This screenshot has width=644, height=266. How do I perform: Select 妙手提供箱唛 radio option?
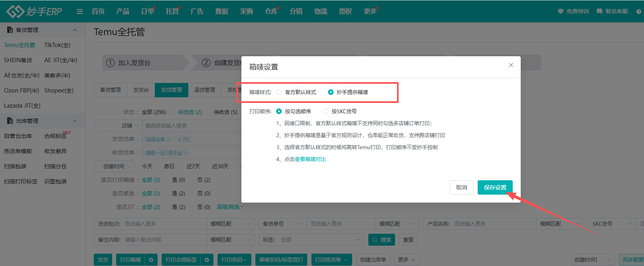pyautogui.click(x=331, y=92)
